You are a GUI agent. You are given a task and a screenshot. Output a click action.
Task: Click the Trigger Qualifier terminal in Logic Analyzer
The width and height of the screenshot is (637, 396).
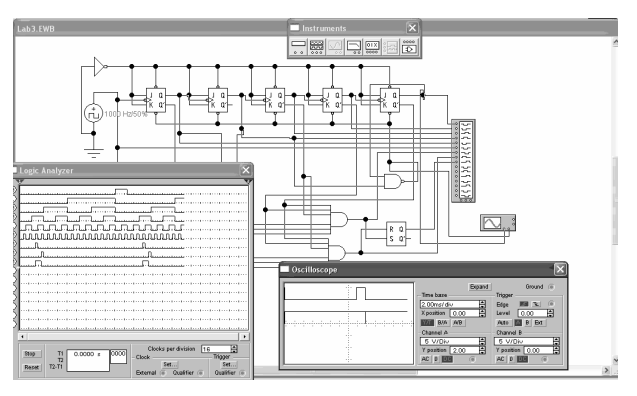243,373
